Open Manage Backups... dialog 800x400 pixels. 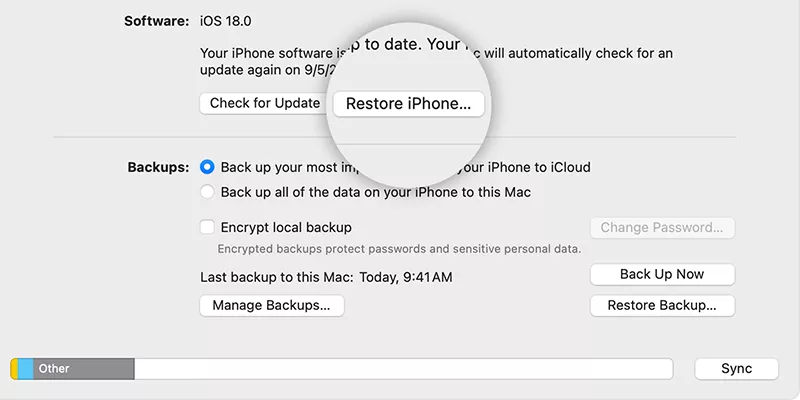tap(271, 305)
